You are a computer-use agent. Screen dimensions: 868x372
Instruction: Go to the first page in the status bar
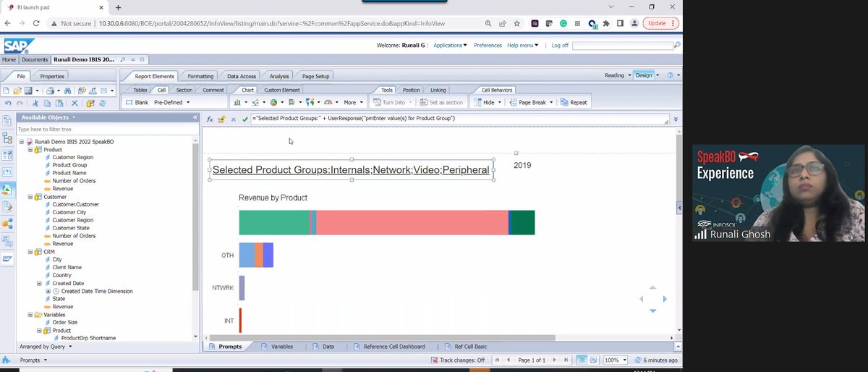[x=498, y=360]
